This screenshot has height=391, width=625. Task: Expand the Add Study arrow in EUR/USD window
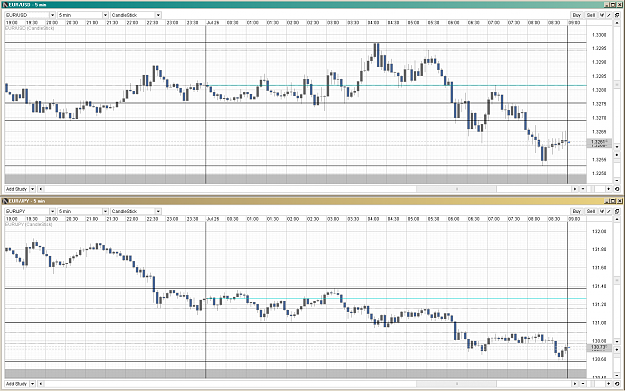tap(33, 189)
